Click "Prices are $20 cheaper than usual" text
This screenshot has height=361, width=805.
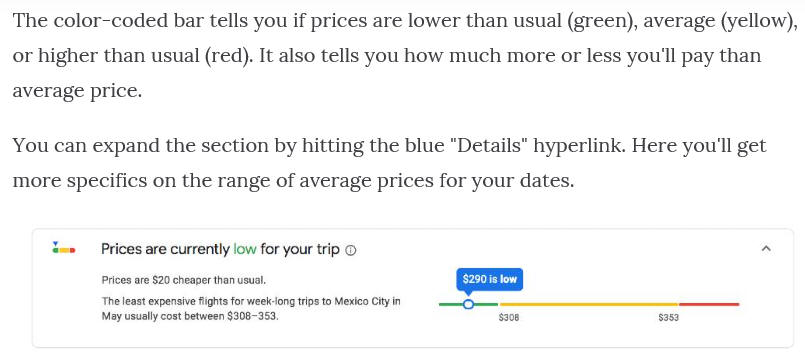[x=184, y=280]
